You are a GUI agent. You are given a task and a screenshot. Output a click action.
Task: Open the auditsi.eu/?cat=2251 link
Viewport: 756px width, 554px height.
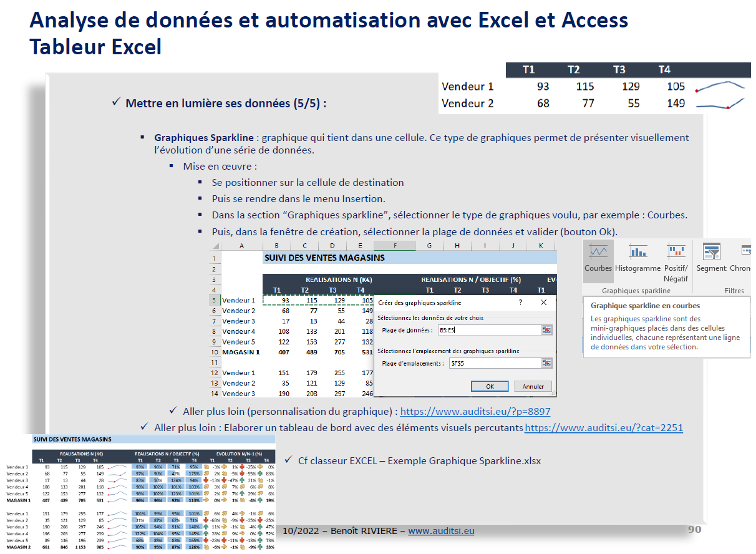pyautogui.click(x=604, y=428)
